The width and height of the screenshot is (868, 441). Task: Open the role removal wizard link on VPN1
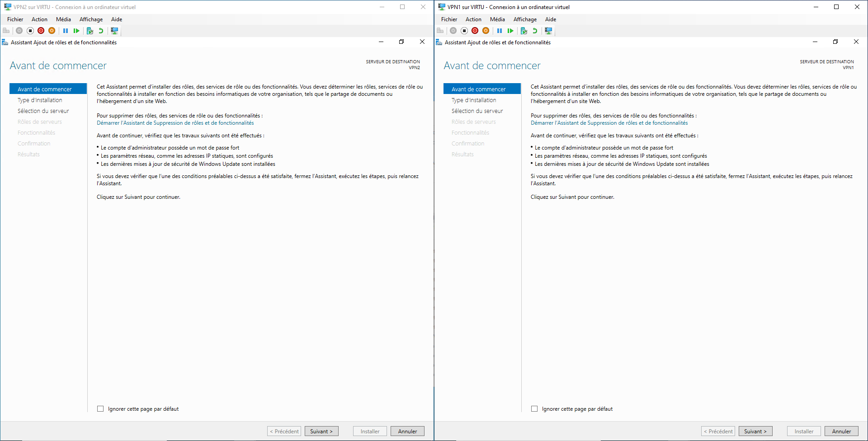pos(609,123)
